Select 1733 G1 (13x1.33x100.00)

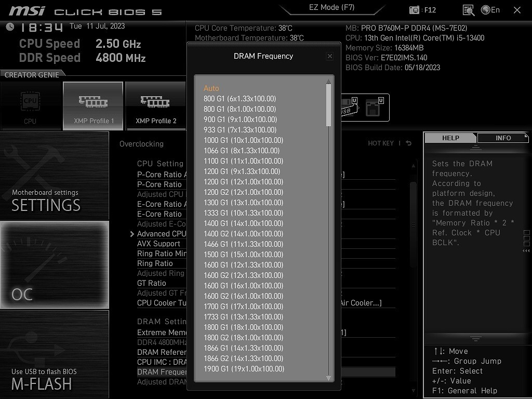[x=243, y=317]
